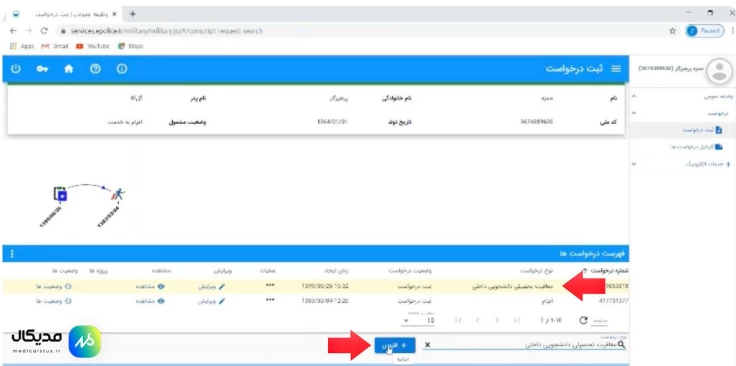Click the lock icon in the address bar

coord(63,31)
